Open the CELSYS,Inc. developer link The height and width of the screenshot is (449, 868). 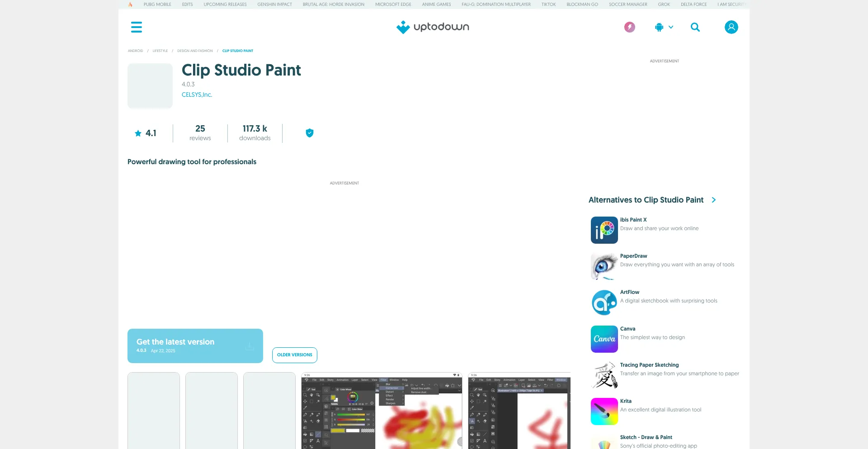(197, 95)
